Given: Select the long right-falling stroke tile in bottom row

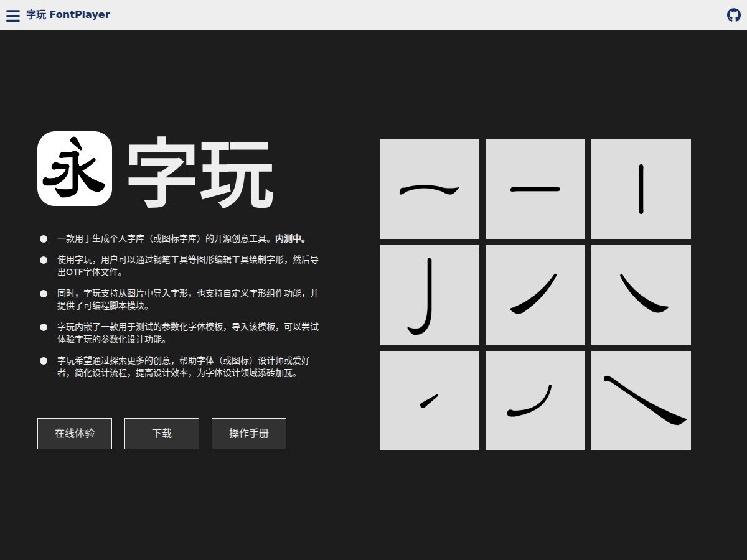Looking at the screenshot, I should point(641,401).
